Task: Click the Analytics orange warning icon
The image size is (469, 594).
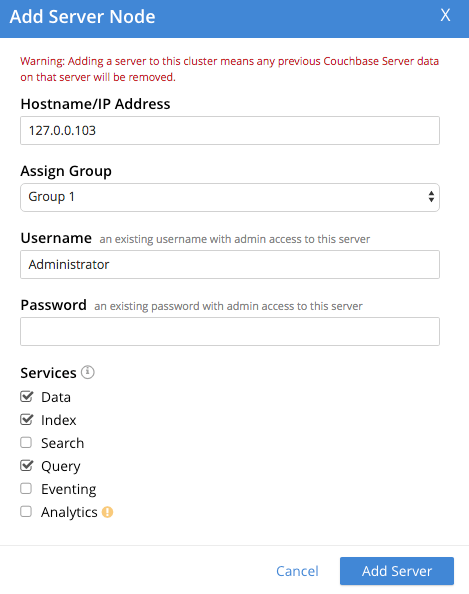Action: point(108,512)
